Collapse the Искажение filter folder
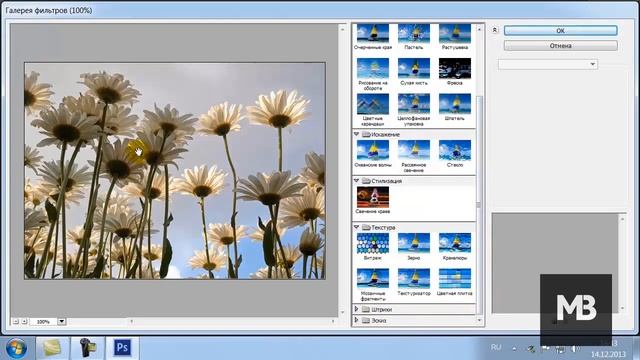This screenshot has width=640, height=360. [x=356, y=134]
